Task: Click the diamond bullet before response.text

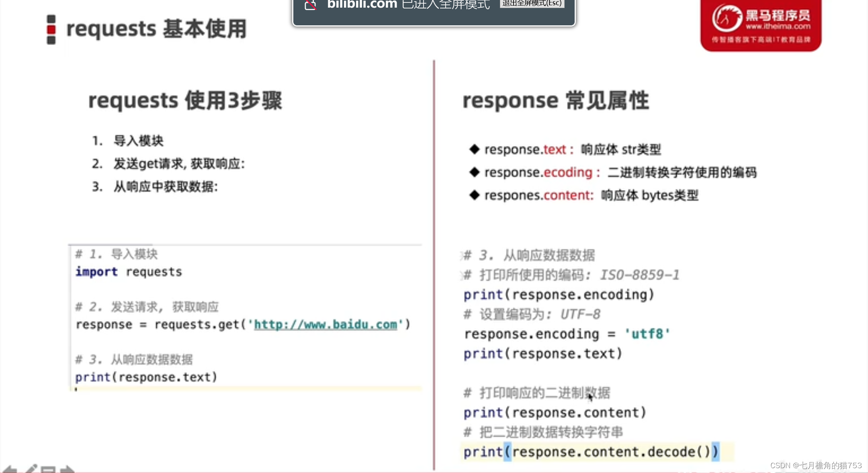Action: pyautogui.click(x=475, y=149)
